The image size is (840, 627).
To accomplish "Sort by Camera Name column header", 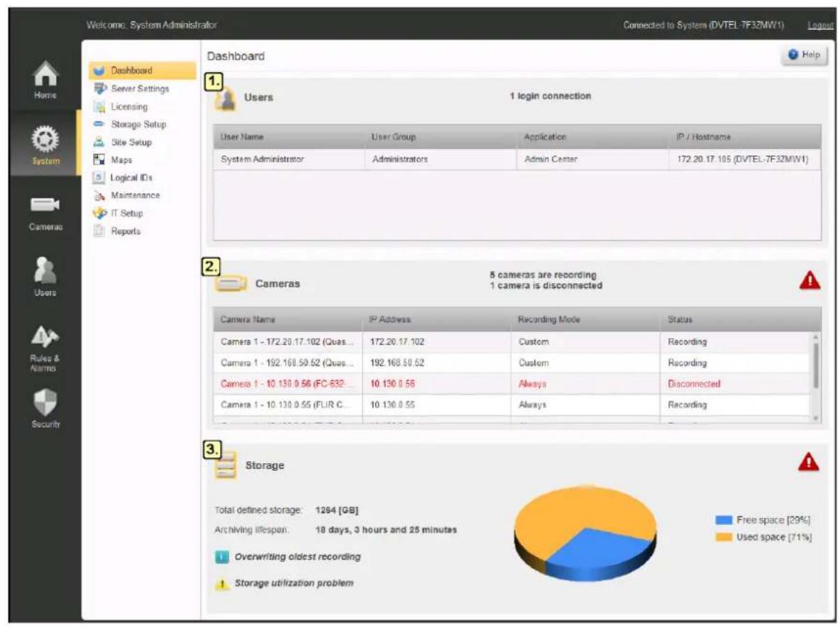I will point(287,320).
